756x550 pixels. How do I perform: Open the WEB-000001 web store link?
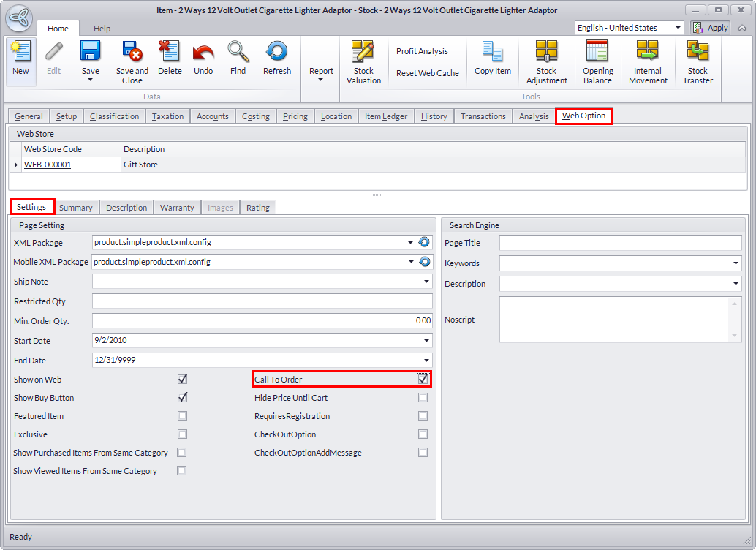pyautogui.click(x=48, y=165)
